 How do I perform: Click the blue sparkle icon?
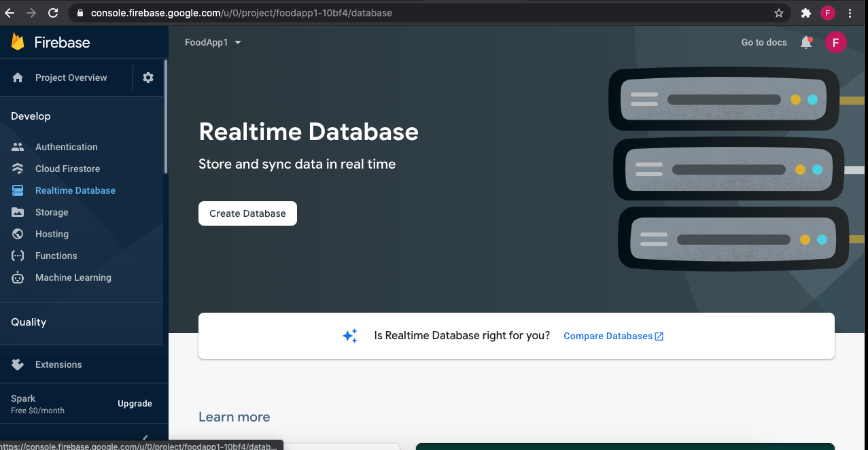pos(350,336)
